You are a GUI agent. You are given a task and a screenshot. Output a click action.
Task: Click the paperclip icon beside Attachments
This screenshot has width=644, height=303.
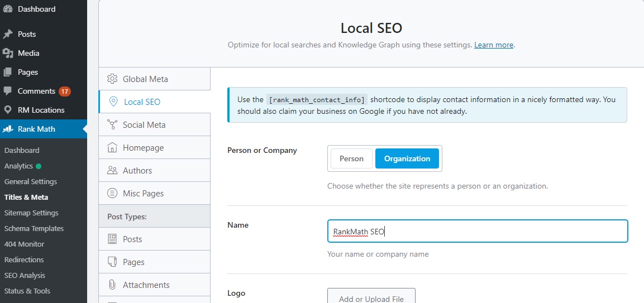112,285
